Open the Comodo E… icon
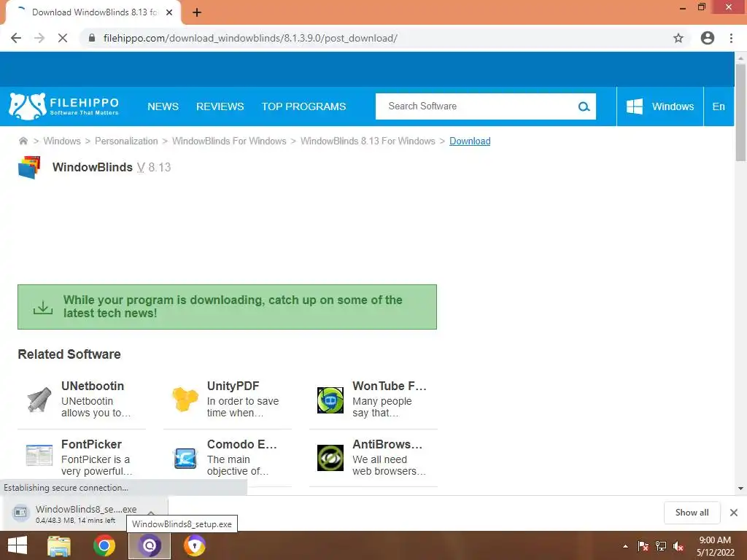 tap(185, 458)
